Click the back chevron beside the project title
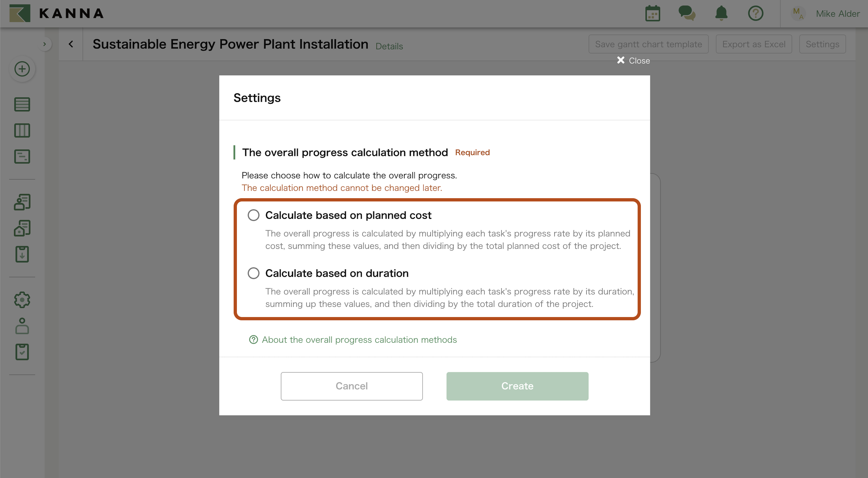Image resolution: width=868 pixels, height=478 pixels. point(71,44)
